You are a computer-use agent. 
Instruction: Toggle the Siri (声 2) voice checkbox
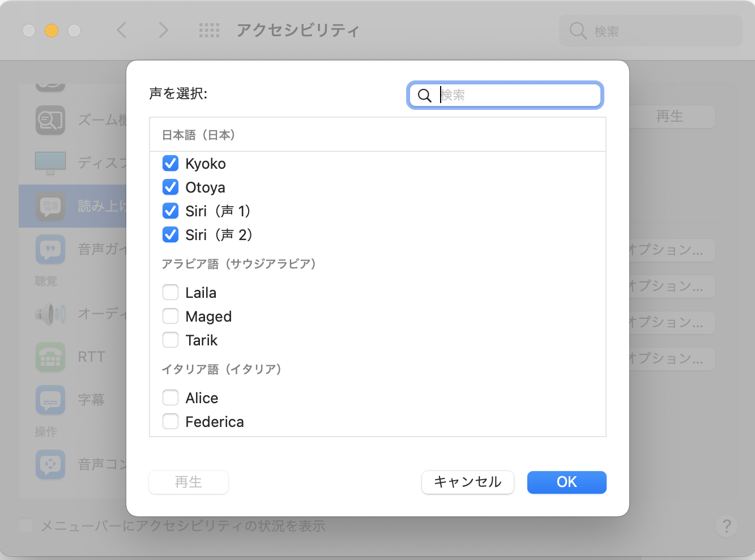coord(170,235)
